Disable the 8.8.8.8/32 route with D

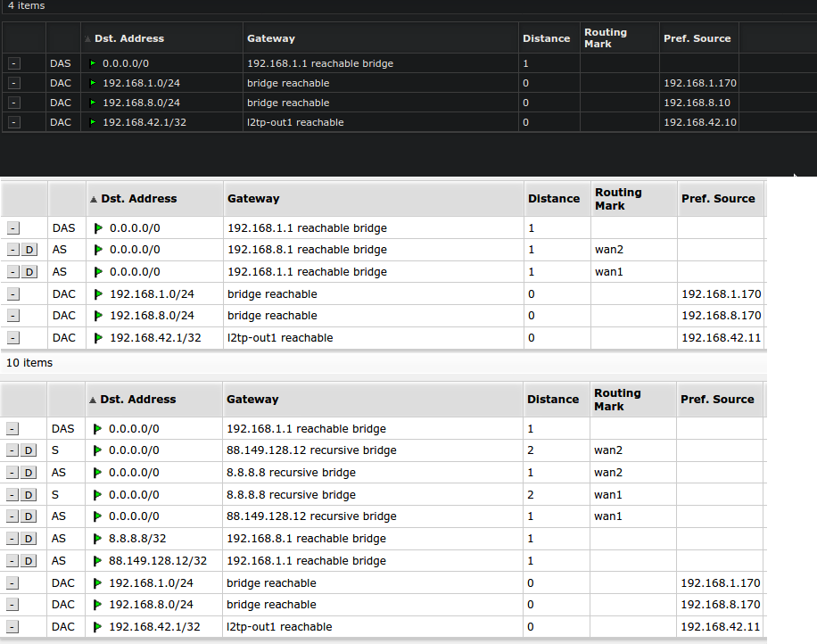click(29, 539)
